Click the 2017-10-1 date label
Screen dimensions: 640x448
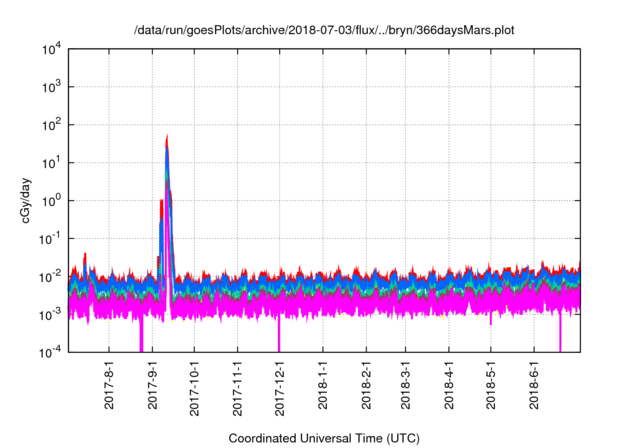click(195, 388)
